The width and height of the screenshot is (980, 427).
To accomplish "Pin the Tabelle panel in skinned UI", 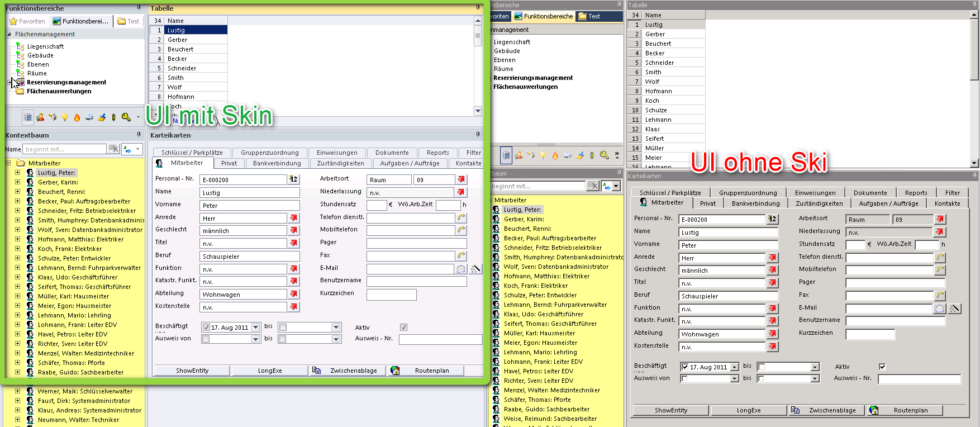I will pos(478,8).
